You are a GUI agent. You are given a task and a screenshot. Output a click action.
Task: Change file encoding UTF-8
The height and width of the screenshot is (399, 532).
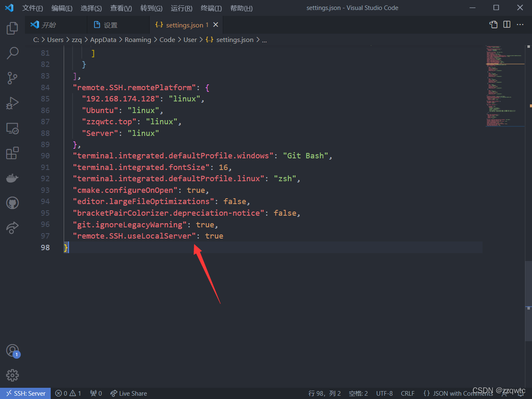(x=384, y=393)
